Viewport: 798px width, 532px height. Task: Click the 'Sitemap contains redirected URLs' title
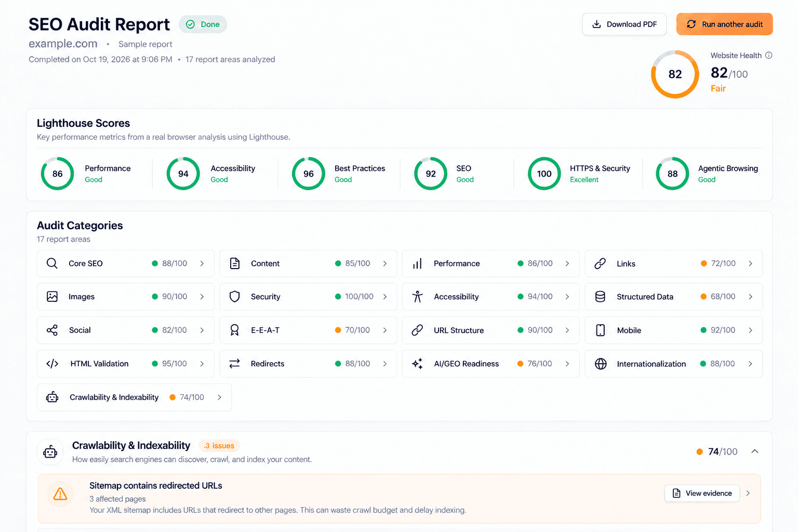click(x=156, y=486)
